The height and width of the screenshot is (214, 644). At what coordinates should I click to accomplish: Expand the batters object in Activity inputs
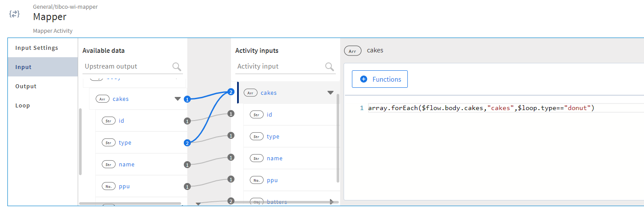(331, 202)
